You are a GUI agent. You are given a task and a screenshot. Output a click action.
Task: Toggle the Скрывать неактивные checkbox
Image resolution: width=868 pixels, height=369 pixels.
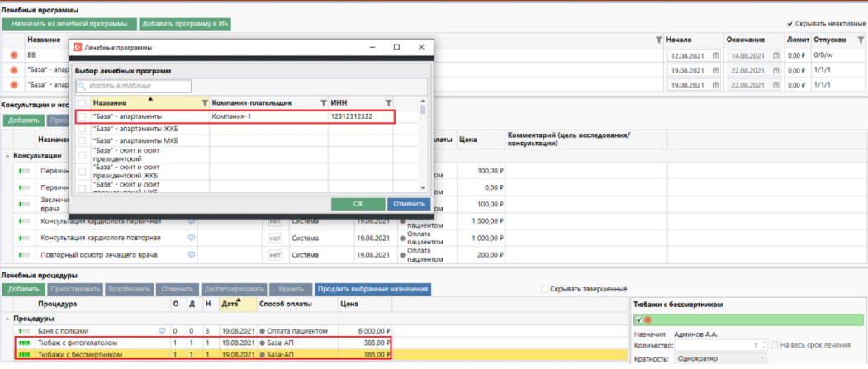[790, 24]
